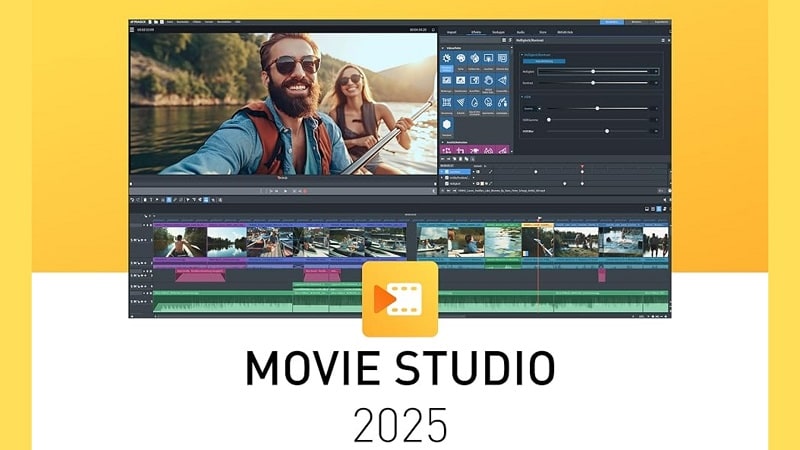
Task: Collapse the brightness/contrast settings group
Action: pyautogui.click(x=522, y=55)
